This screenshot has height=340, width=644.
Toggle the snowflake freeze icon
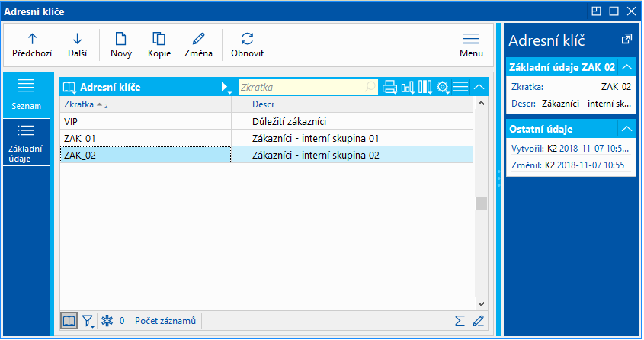107,321
